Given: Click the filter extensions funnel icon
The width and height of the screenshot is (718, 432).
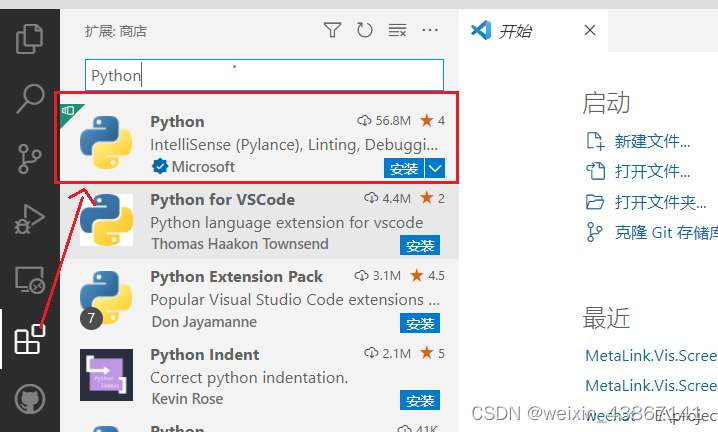Looking at the screenshot, I should [332, 30].
